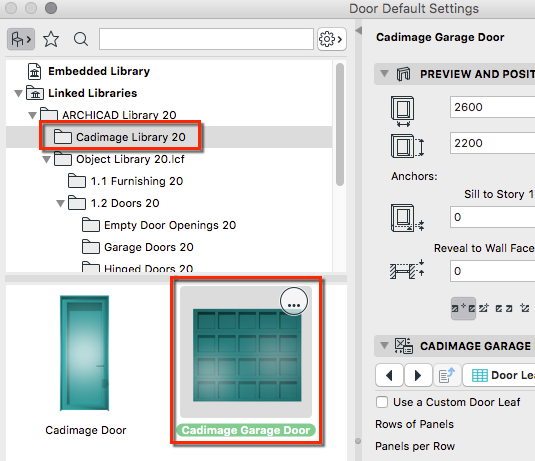The width and height of the screenshot is (535, 461).
Task: Click the Anchors: label
Action: [414, 176]
